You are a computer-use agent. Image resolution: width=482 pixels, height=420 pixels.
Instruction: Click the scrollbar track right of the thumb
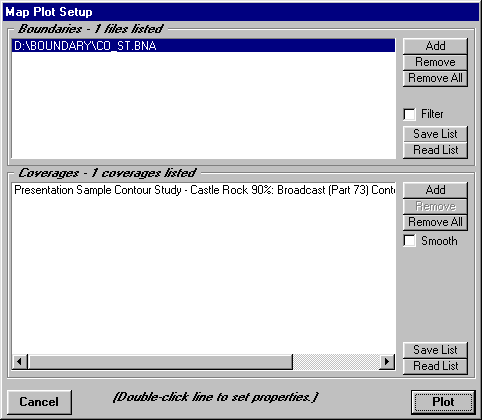[x=336, y=362]
